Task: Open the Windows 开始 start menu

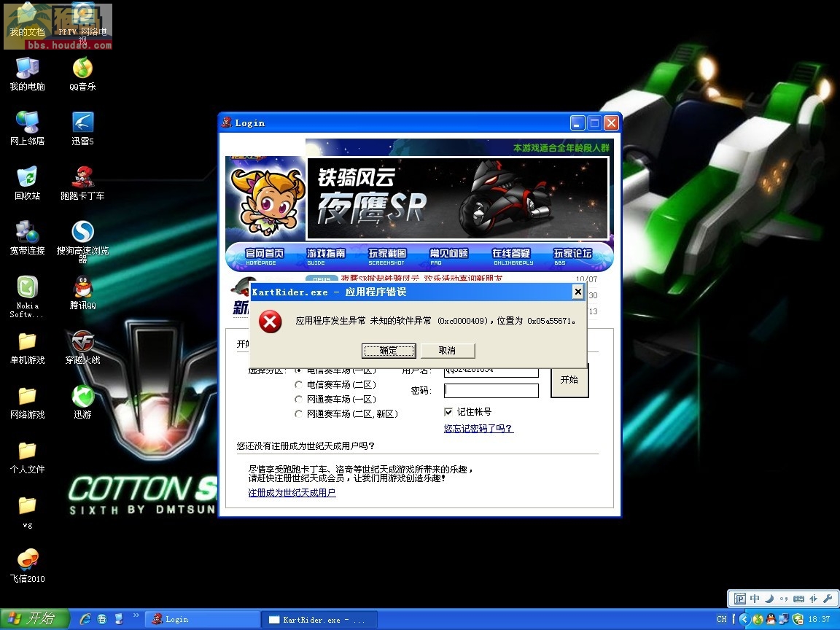Action: tap(35, 619)
